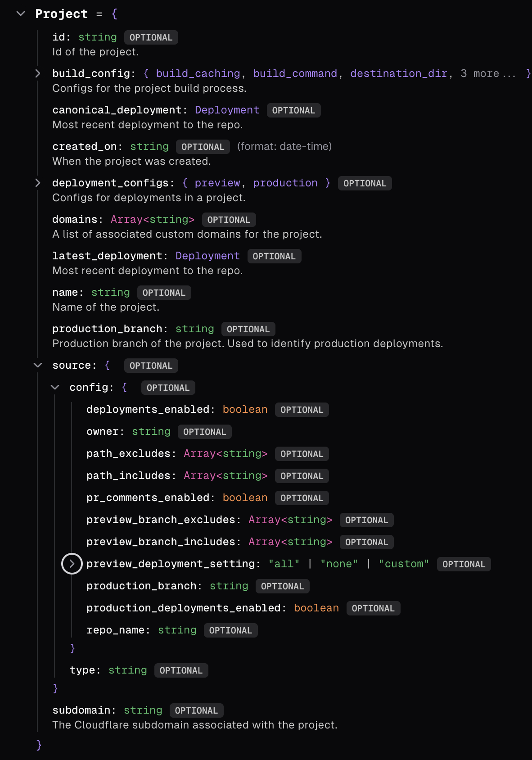Click the '3 more...' text in build_config
The width and height of the screenshot is (532, 760).
pos(488,73)
